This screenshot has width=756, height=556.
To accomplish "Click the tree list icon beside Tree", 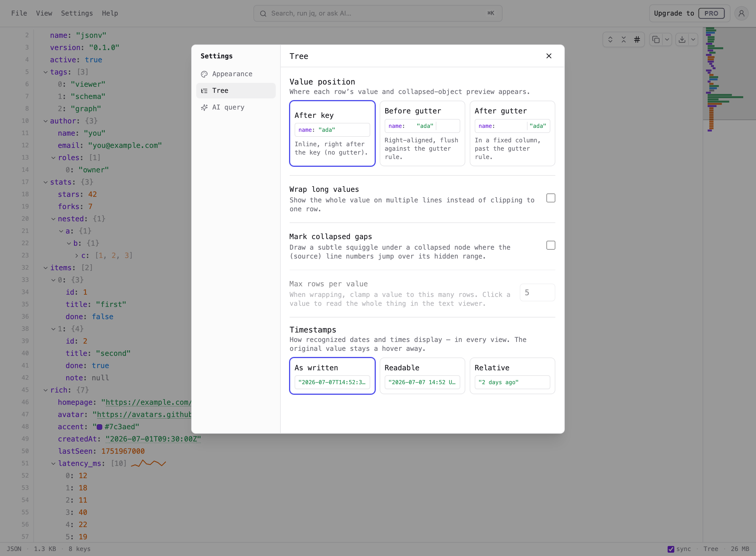I will (204, 91).
